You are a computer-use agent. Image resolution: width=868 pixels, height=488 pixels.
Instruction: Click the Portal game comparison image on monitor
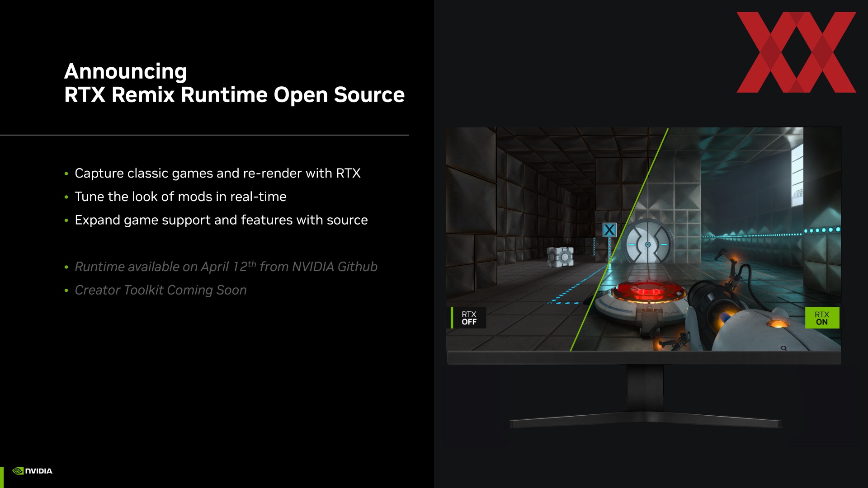[x=643, y=239]
